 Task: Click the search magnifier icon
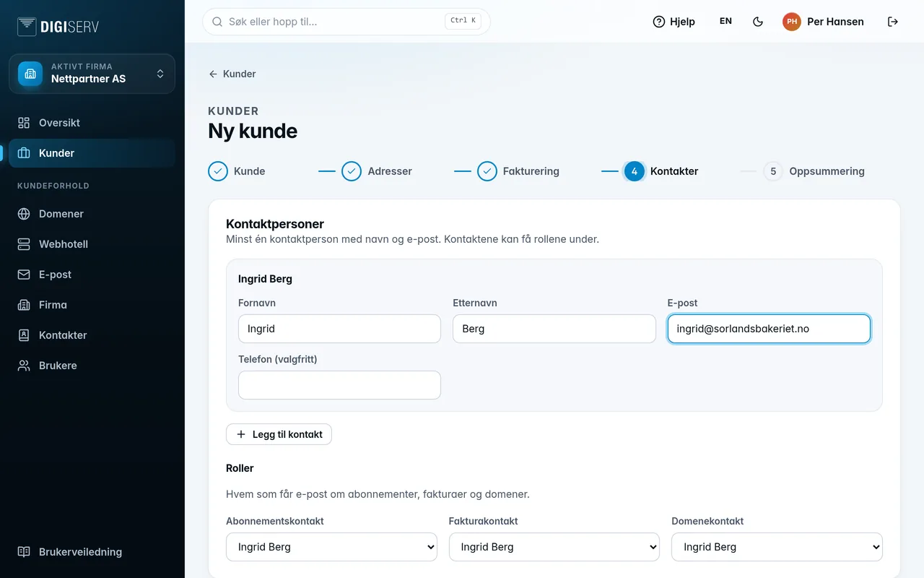click(x=217, y=22)
